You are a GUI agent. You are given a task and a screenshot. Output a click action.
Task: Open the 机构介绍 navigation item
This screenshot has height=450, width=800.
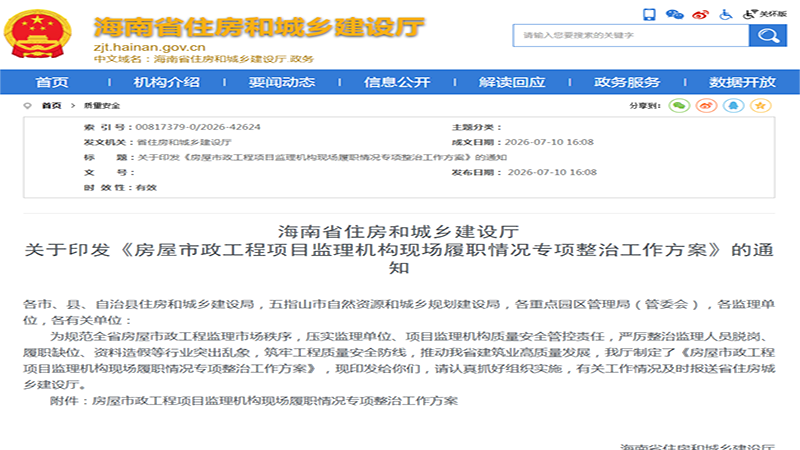(167, 82)
